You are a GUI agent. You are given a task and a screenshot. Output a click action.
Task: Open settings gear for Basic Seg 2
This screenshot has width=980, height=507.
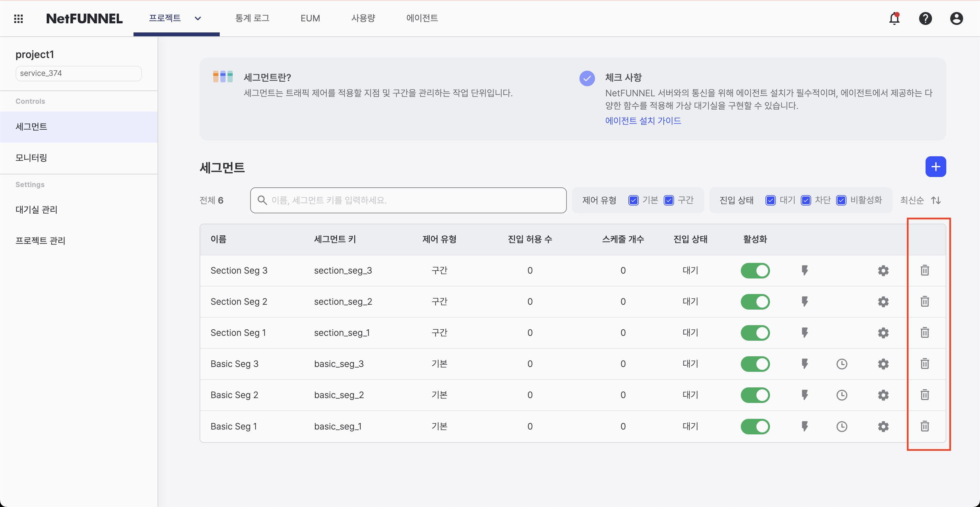coord(883,395)
